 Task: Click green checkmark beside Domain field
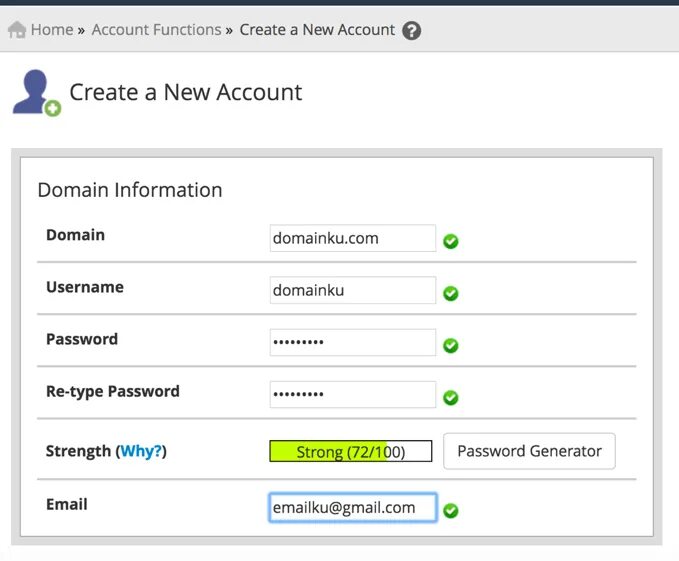[x=451, y=241]
